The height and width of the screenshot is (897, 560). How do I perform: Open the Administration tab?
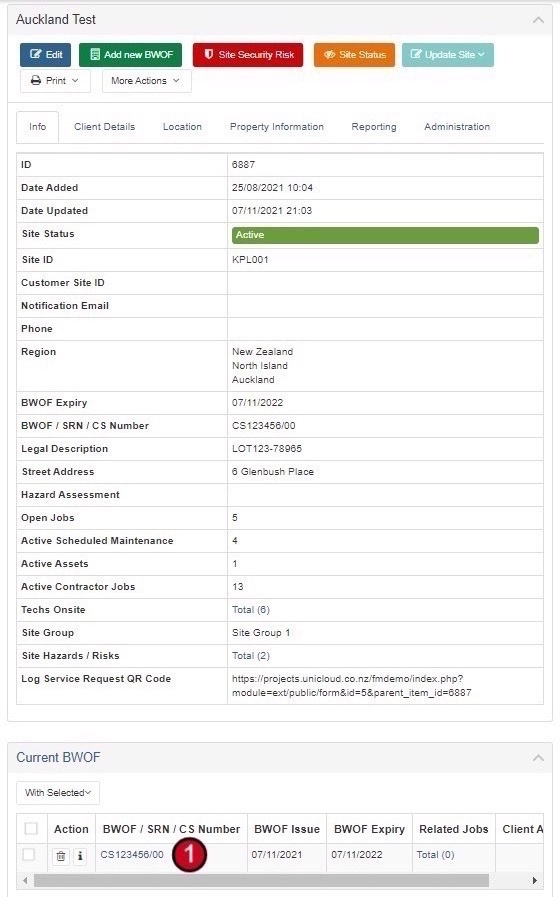[457, 127]
